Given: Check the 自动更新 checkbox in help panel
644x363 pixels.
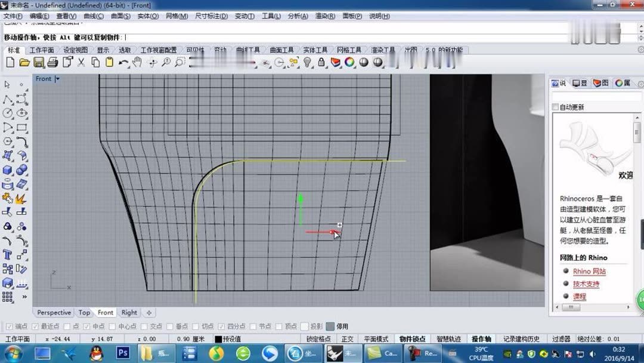Looking at the screenshot, I should tap(556, 107).
